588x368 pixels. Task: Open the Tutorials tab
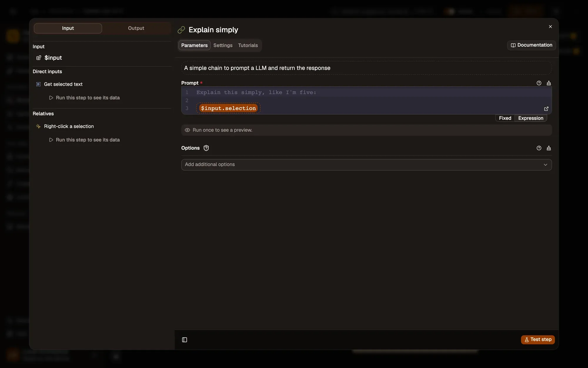point(248,45)
